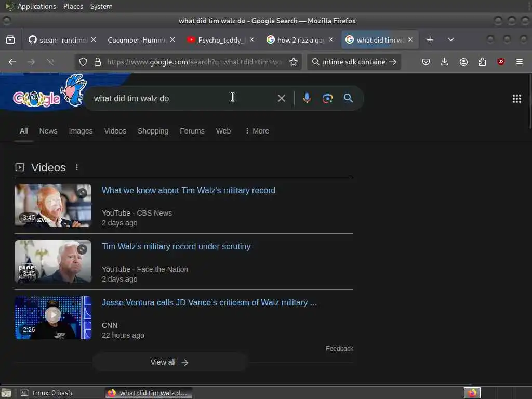Play the Face the Nation video thumbnail
The height and width of the screenshot is (399, 532).
pyautogui.click(x=53, y=262)
